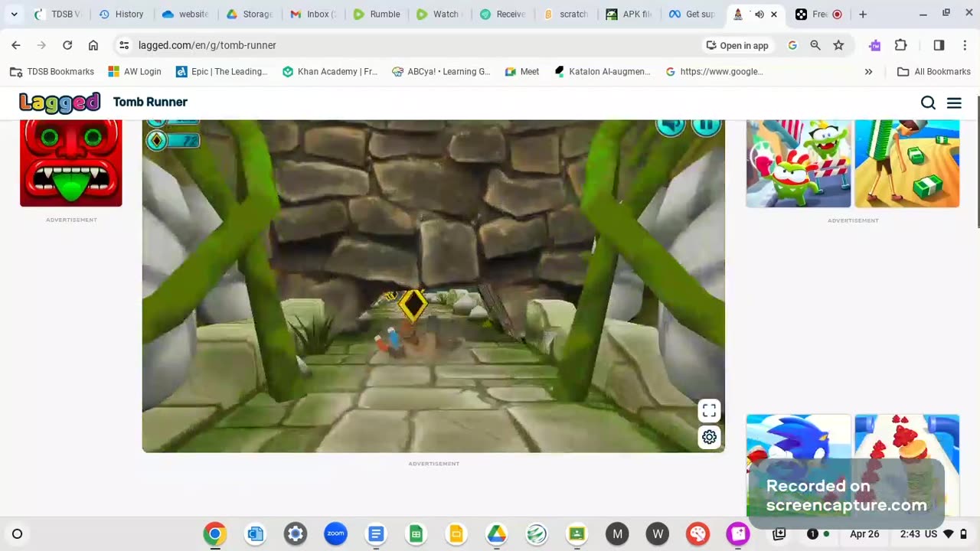Open the ChromeOS launcher circle
Screen dimensions: 980x551
(x=17, y=534)
